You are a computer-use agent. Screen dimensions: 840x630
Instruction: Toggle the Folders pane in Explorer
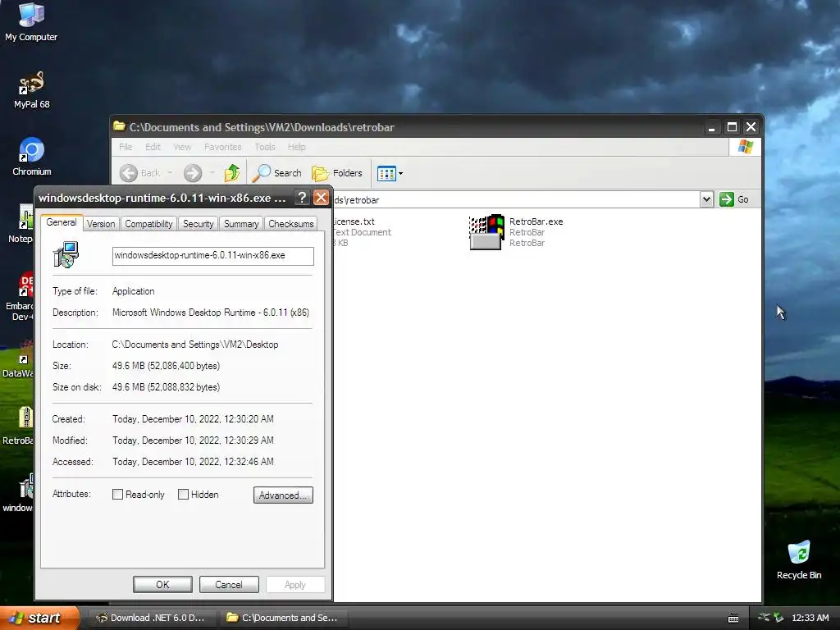point(337,173)
